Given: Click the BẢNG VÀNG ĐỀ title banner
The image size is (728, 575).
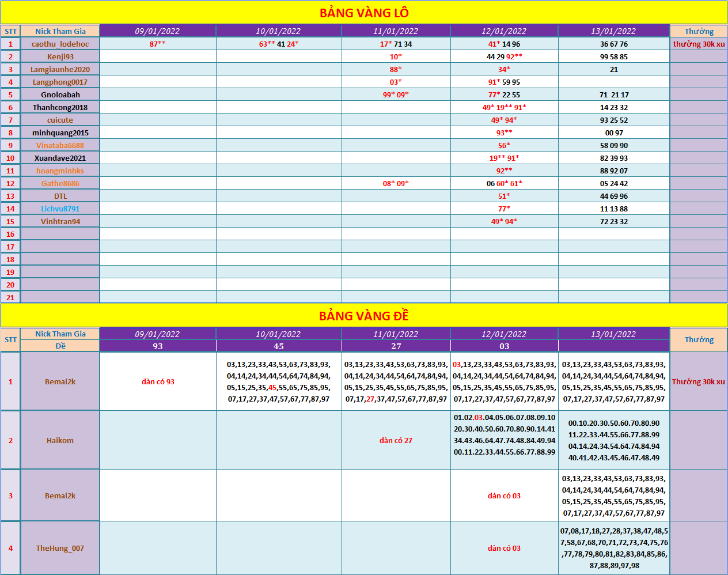Looking at the screenshot, I should click(364, 316).
